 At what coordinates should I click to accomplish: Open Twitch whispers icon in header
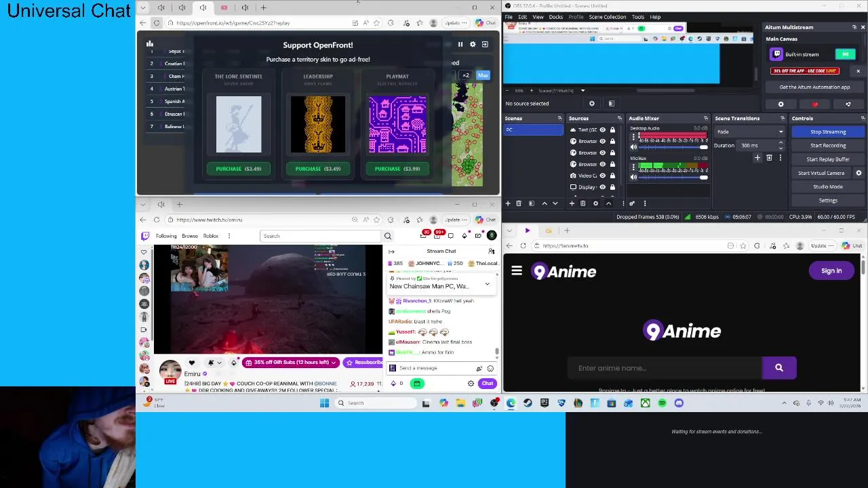[450, 236]
